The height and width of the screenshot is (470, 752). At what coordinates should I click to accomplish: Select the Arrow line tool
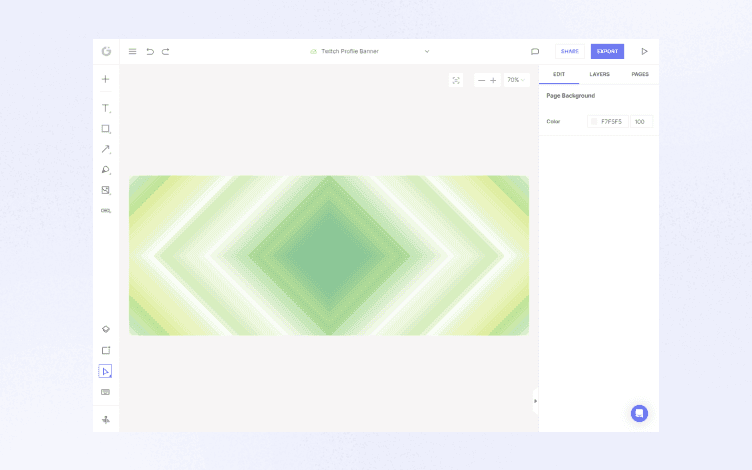coord(106,149)
